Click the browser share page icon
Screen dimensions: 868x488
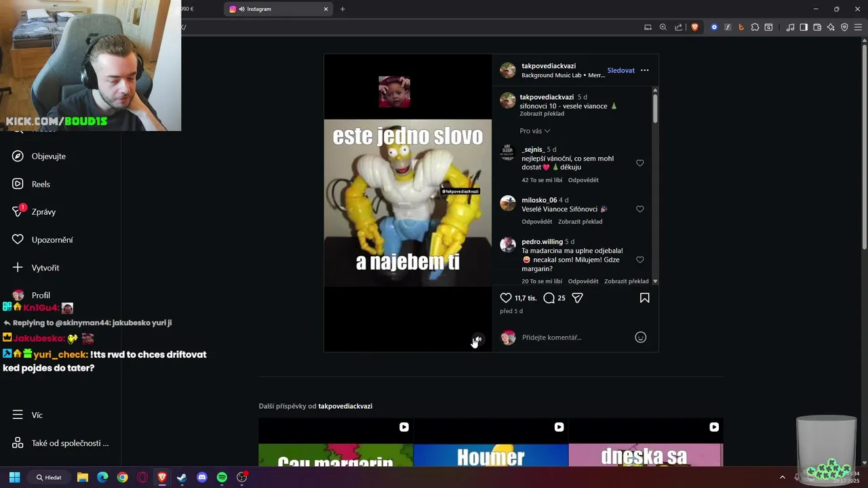(x=679, y=27)
